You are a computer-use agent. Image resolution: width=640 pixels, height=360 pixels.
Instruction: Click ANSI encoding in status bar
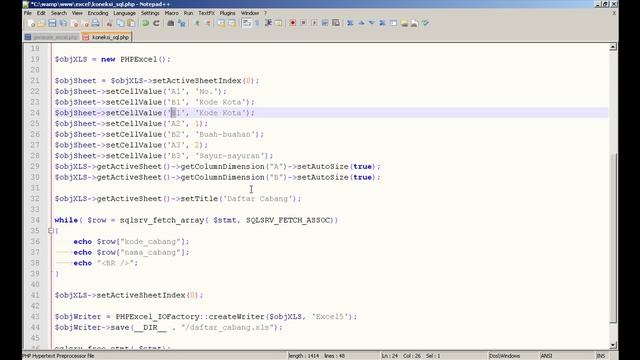tap(546, 356)
